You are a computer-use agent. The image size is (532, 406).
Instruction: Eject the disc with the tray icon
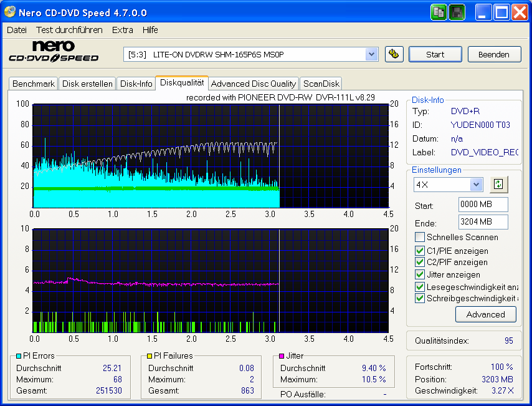click(394, 54)
